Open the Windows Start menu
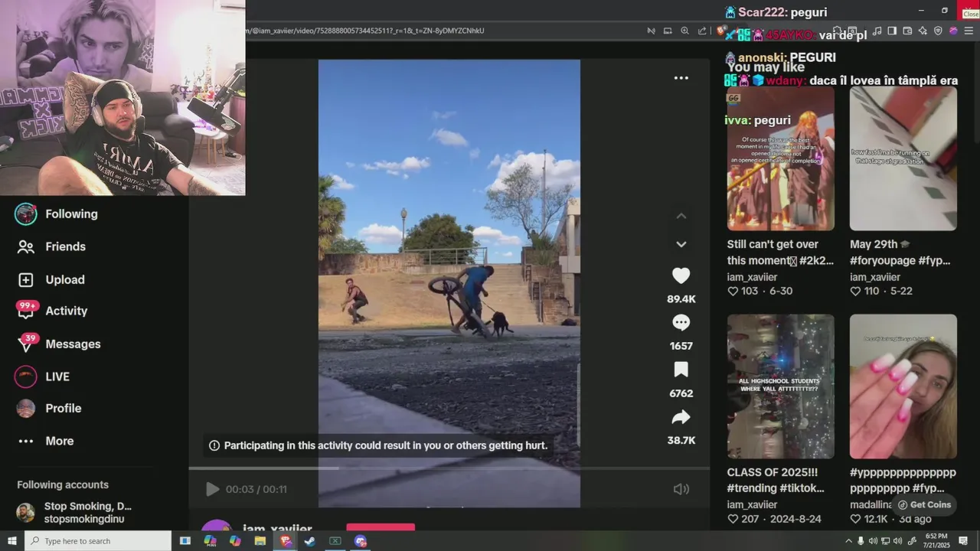980x551 pixels. pyautogui.click(x=12, y=541)
